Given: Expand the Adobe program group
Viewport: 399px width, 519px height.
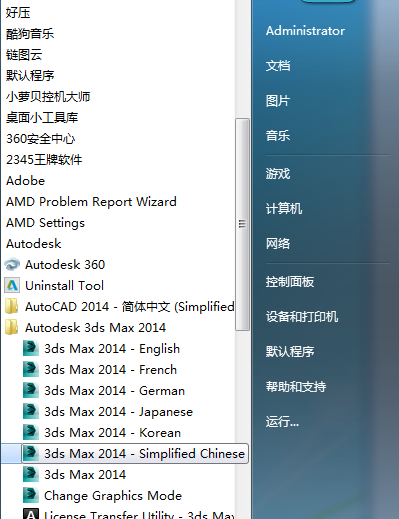Looking at the screenshot, I should click(25, 181).
